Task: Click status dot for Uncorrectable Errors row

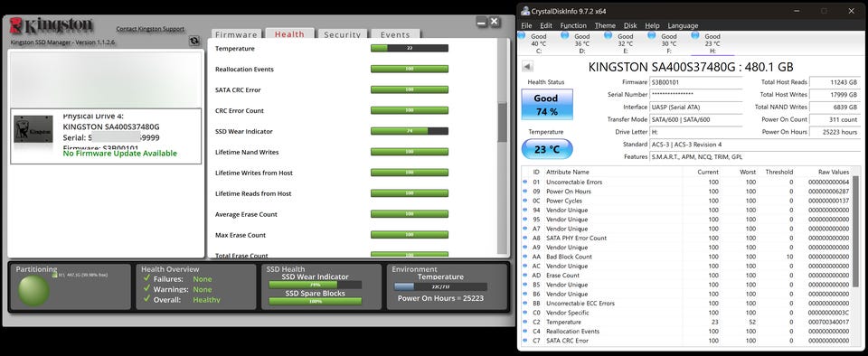Action: tap(525, 182)
